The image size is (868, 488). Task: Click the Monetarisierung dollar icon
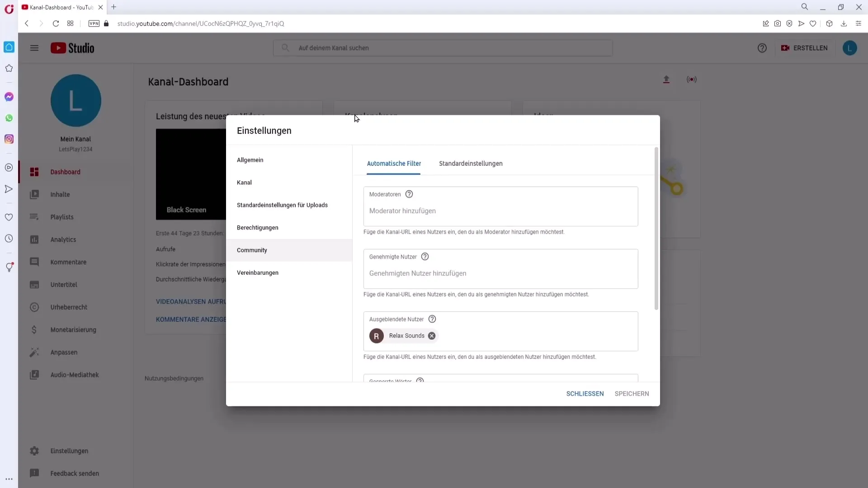(x=34, y=330)
